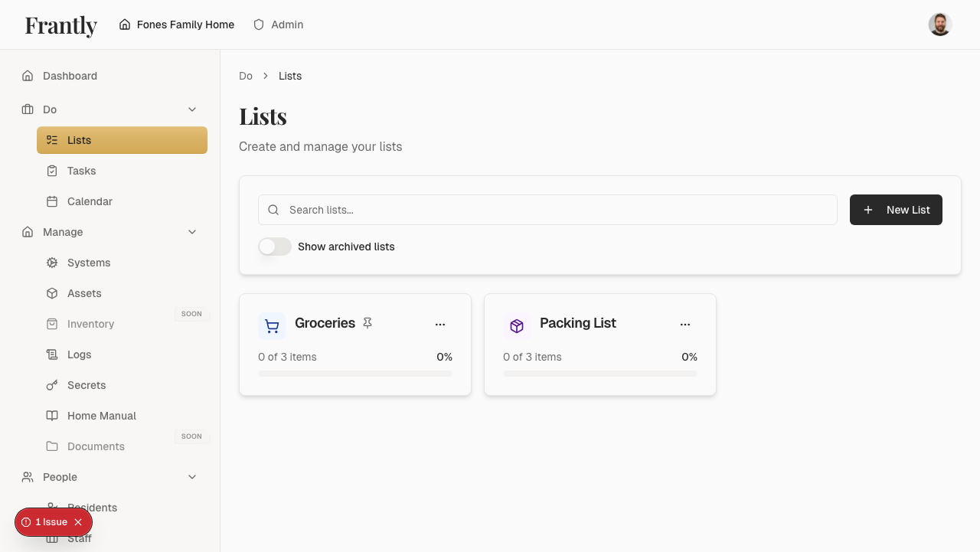This screenshot has width=980, height=552.
Task: Collapse the People section
Action: (191, 476)
